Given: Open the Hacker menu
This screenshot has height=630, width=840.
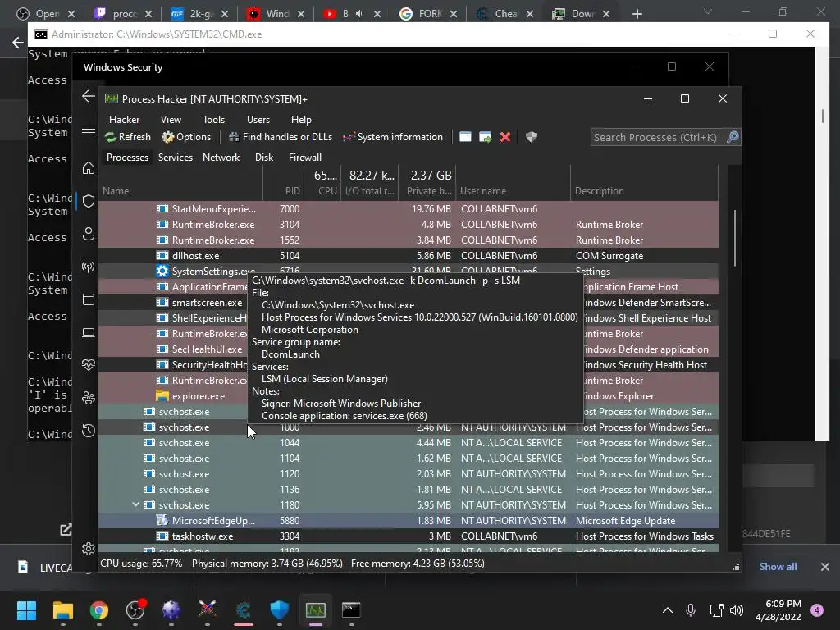Looking at the screenshot, I should pyautogui.click(x=125, y=120).
